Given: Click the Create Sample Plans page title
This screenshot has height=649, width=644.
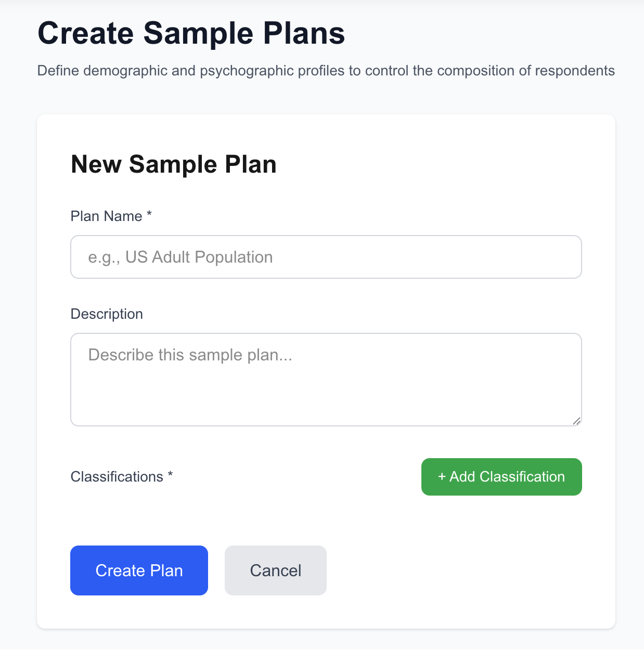Looking at the screenshot, I should (191, 33).
